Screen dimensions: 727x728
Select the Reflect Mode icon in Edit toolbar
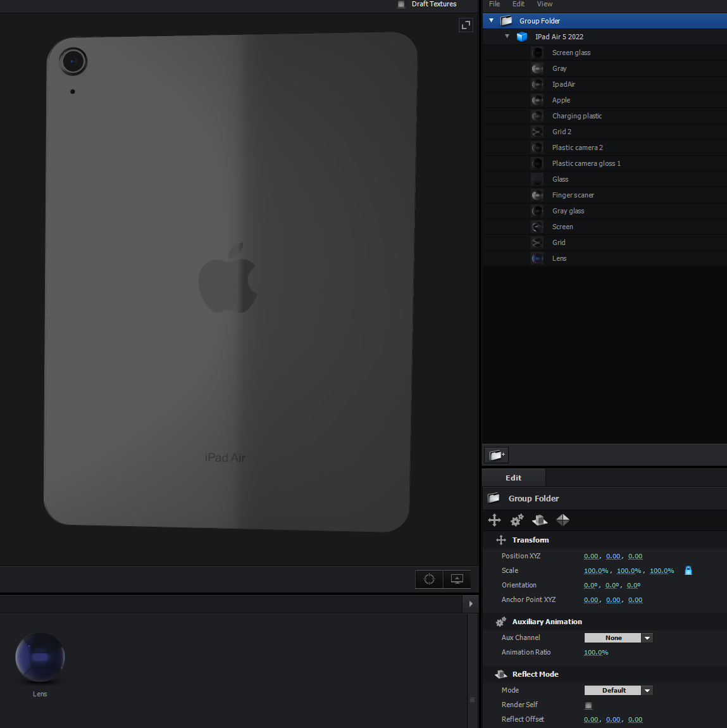coord(540,520)
